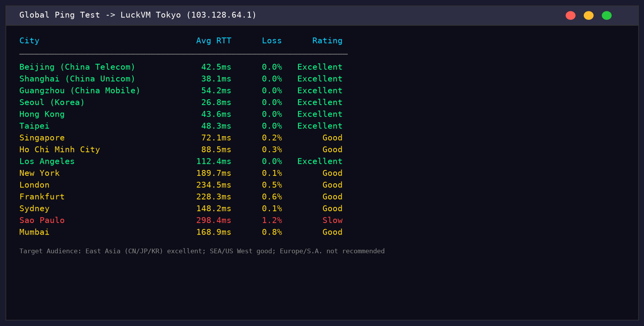Screen dimensions: 644x326
Task: Select the 'London' city name
Action: point(35,185)
